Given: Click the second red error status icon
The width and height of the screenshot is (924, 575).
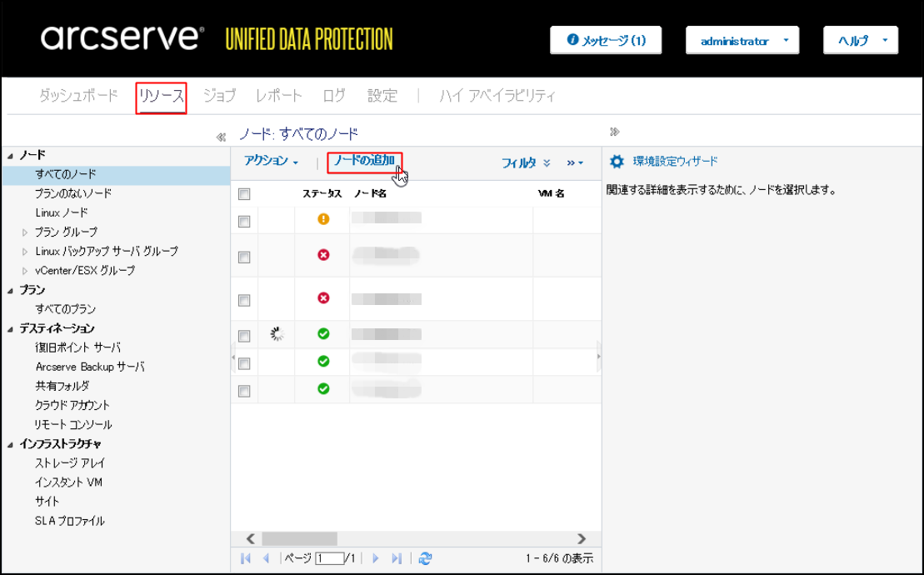Looking at the screenshot, I should pos(323,298).
